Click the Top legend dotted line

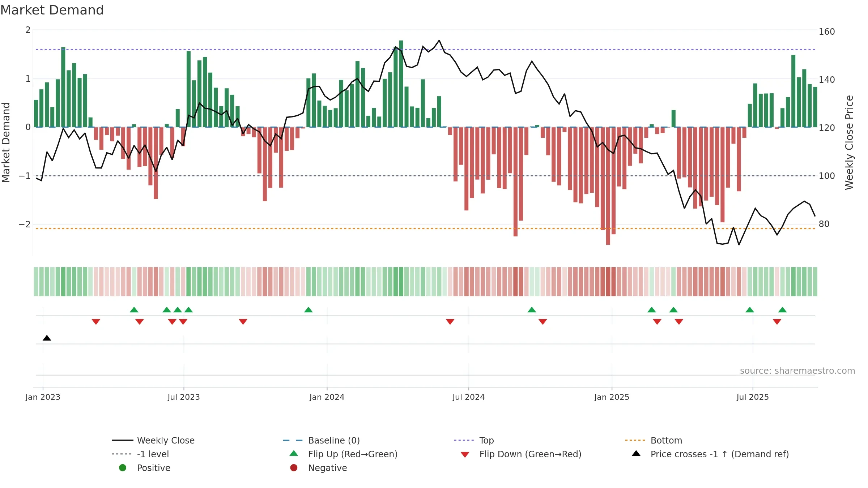pyautogui.click(x=464, y=440)
